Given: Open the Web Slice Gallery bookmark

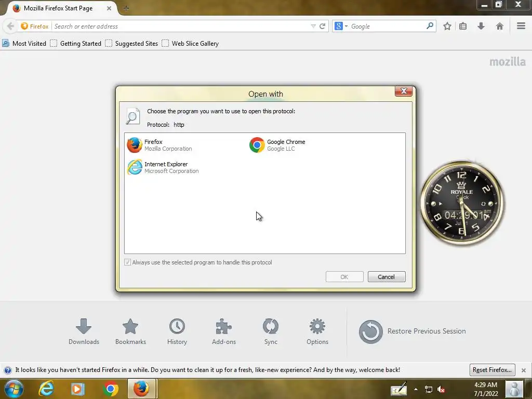Looking at the screenshot, I should 190,44.
